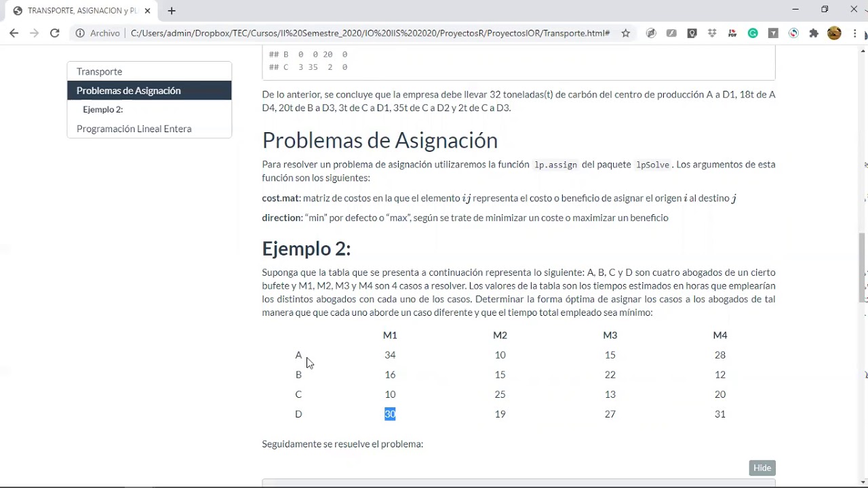Click the lp.assign code text
This screenshot has width=868, height=488.
pos(555,165)
